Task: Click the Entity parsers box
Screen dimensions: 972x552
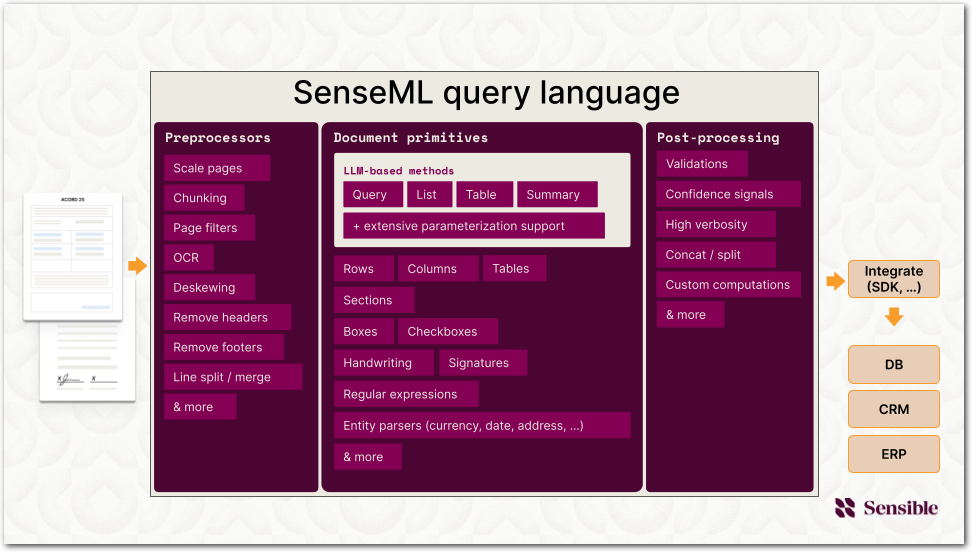Action: pyautogui.click(x=482, y=425)
